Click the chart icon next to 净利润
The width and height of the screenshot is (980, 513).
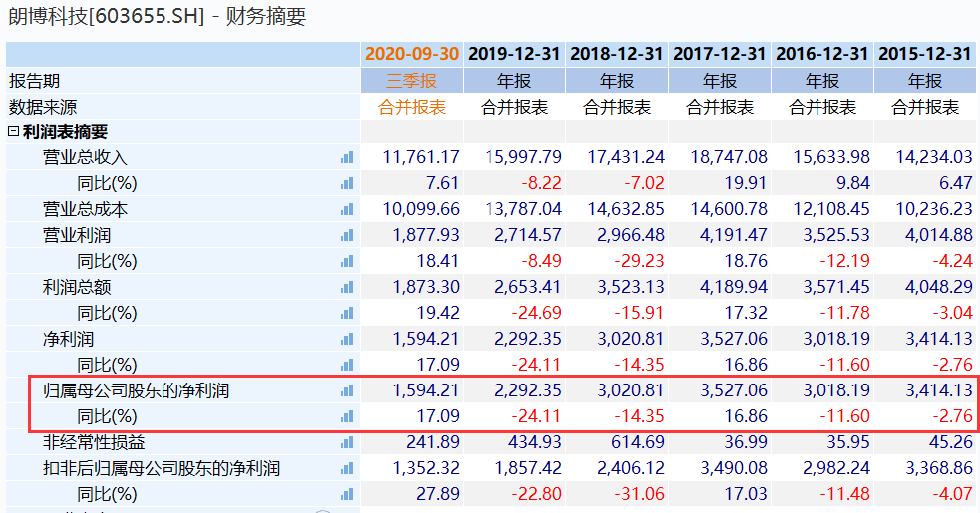coord(347,339)
